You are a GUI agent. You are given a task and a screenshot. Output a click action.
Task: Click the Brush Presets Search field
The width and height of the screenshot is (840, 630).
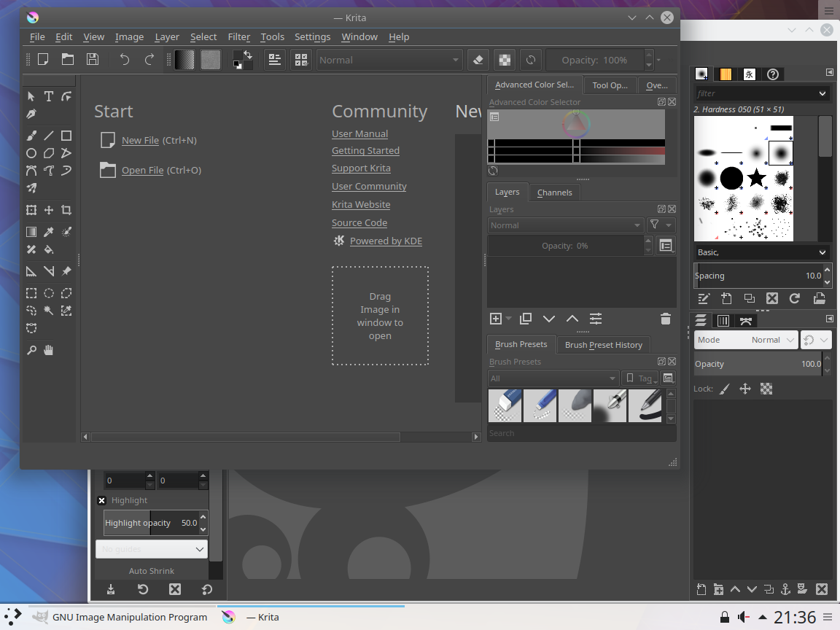[x=581, y=433]
